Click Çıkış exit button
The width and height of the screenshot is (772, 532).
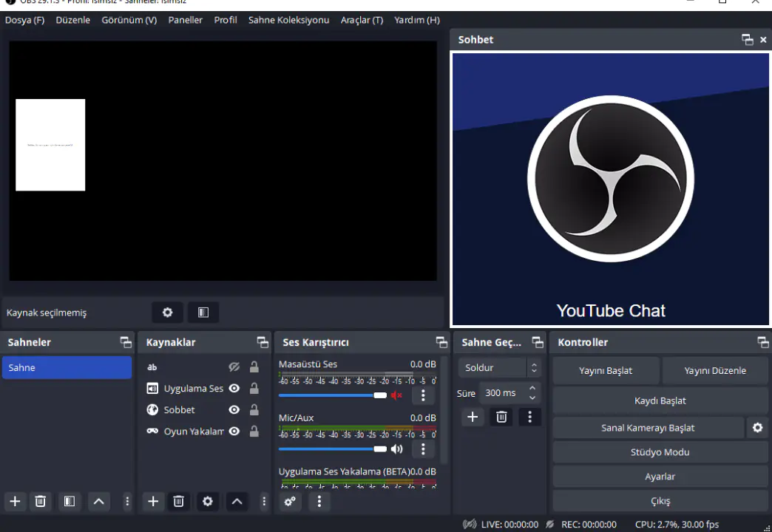660,501
